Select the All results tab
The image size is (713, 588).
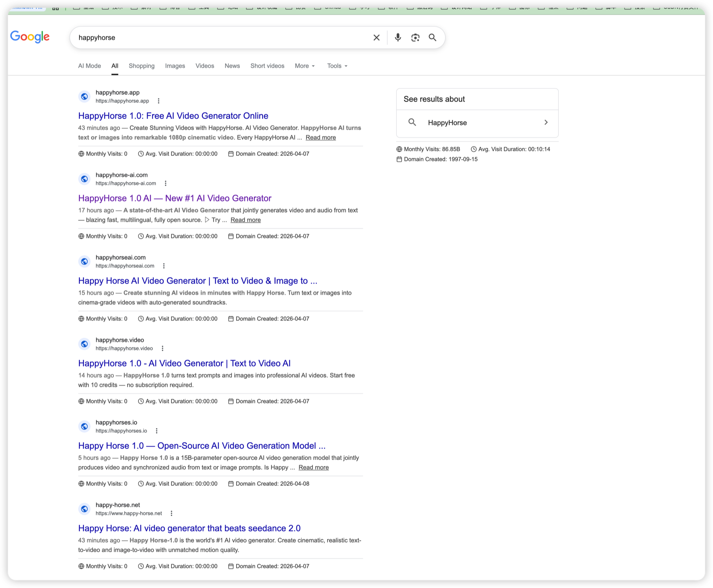click(115, 66)
